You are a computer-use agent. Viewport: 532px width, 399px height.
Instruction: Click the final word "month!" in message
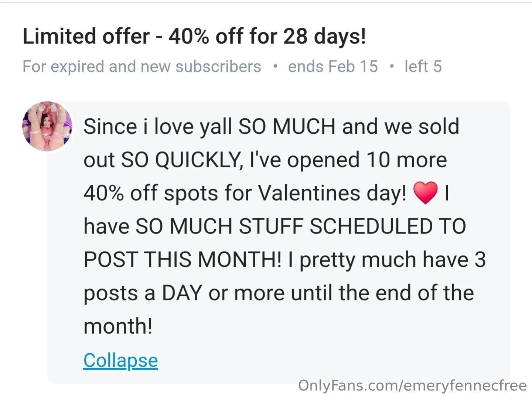[x=118, y=326]
